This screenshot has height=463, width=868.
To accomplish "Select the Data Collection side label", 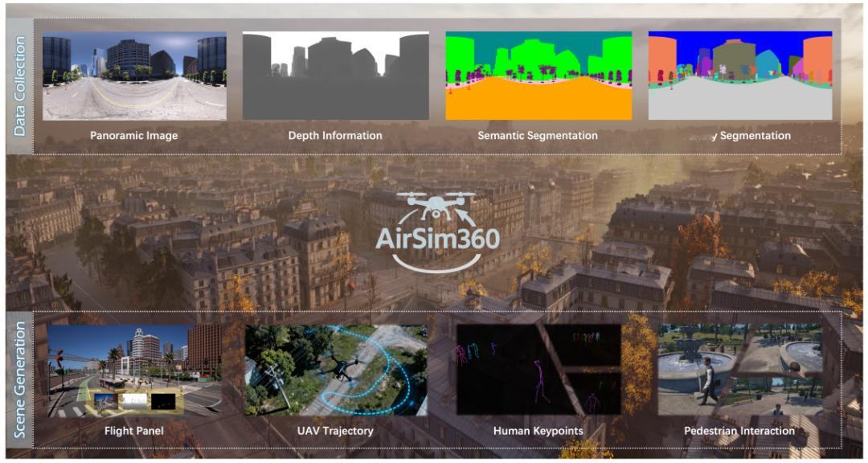I will click(x=20, y=86).
